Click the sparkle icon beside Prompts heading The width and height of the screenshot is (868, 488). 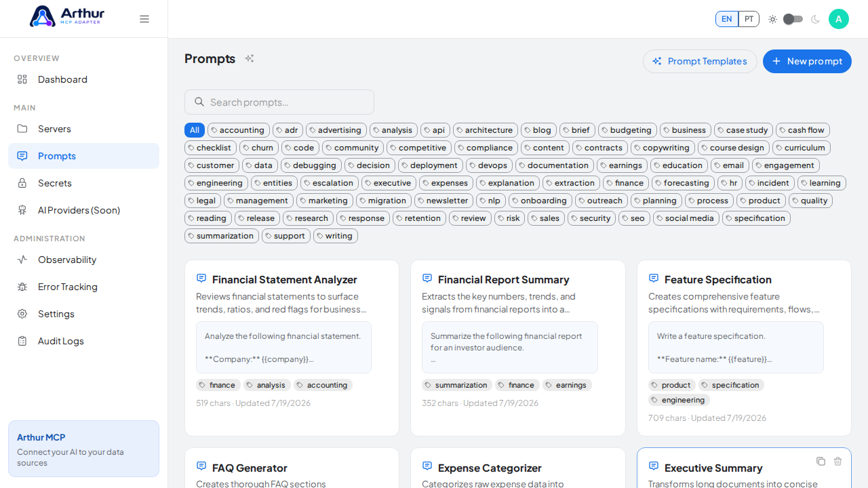tap(250, 58)
